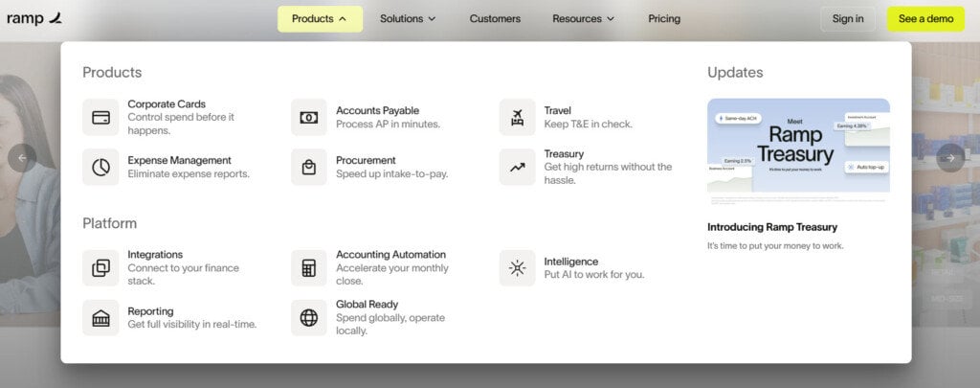Image resolution: width=980 pixels, height=388 pixels.
Task: Click the Global Ready globe icon
Action: tap(309, 318)
